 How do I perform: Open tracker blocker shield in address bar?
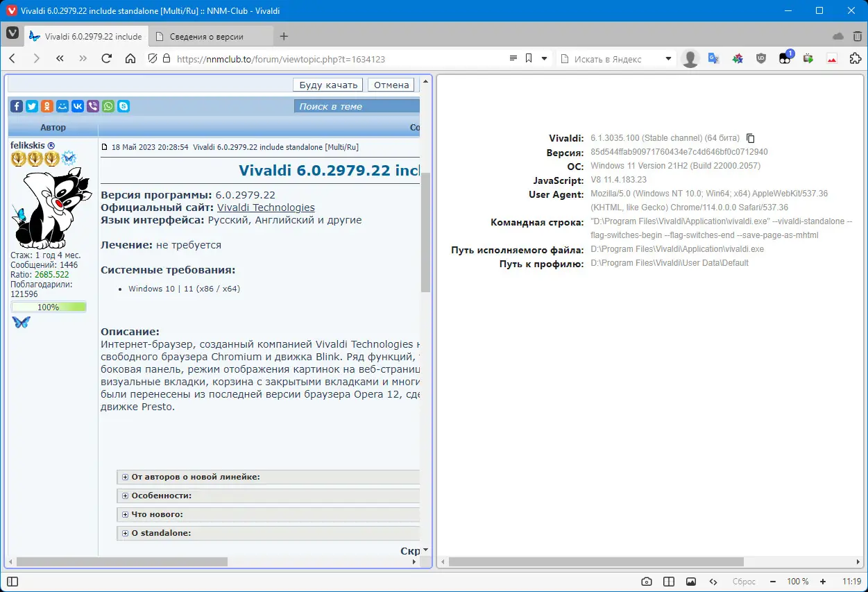click(x=153, y=59)
